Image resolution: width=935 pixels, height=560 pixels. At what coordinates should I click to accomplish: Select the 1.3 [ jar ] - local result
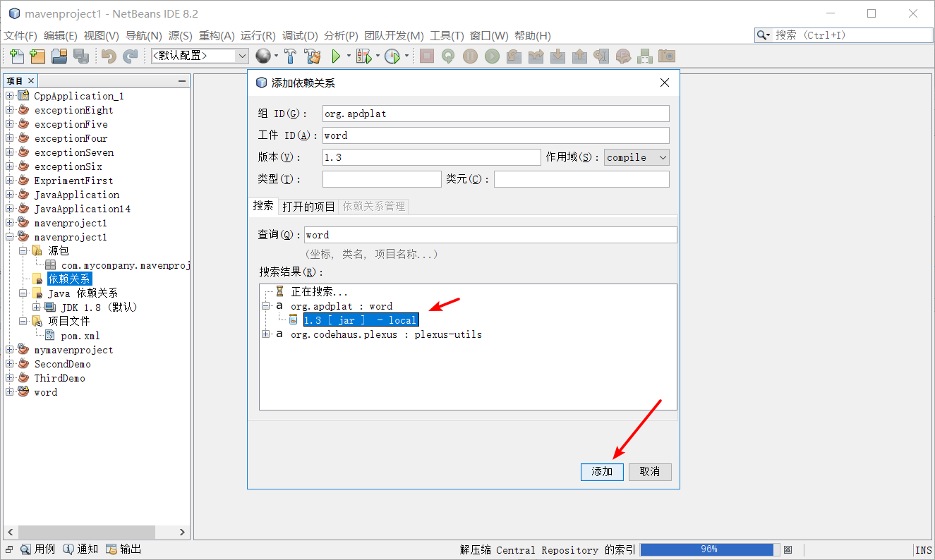pos(361,320)
